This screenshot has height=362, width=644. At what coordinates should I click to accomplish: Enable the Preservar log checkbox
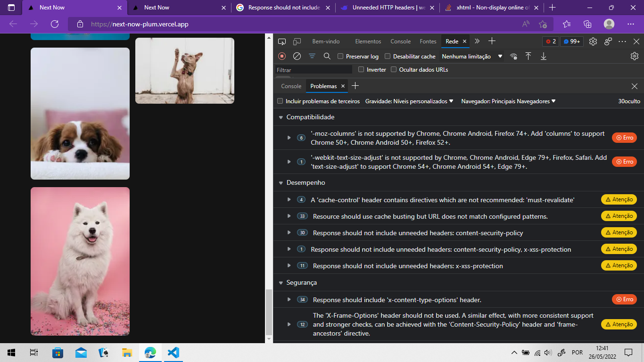pos(340,57)
